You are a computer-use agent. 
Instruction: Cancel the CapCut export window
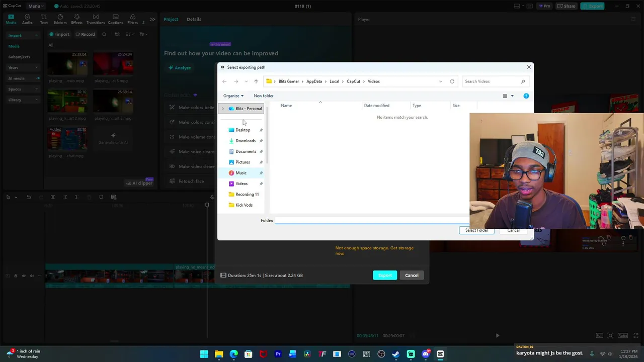[412, 275]
